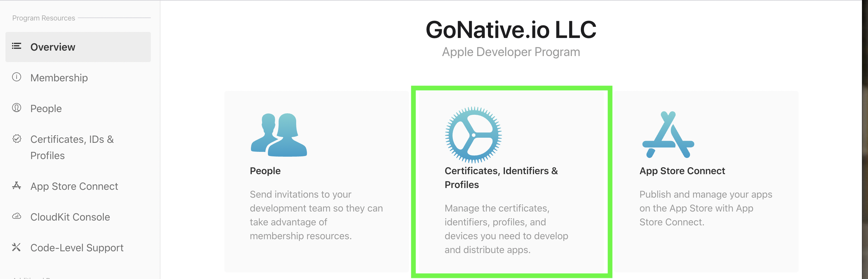The image size is (868, 279).
Task: Open Certificates, IDs & Profiles sidebar item
Action: coord(72,147)
